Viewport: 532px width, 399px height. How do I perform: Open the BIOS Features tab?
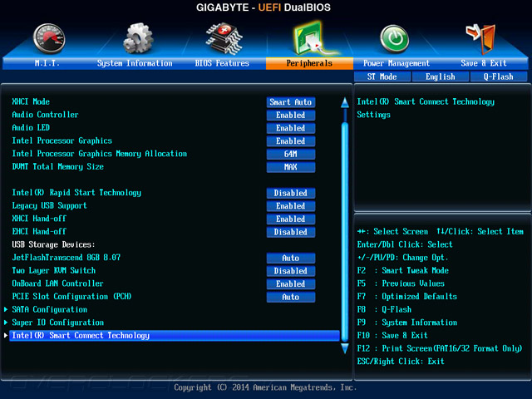[x=222, y=63]
